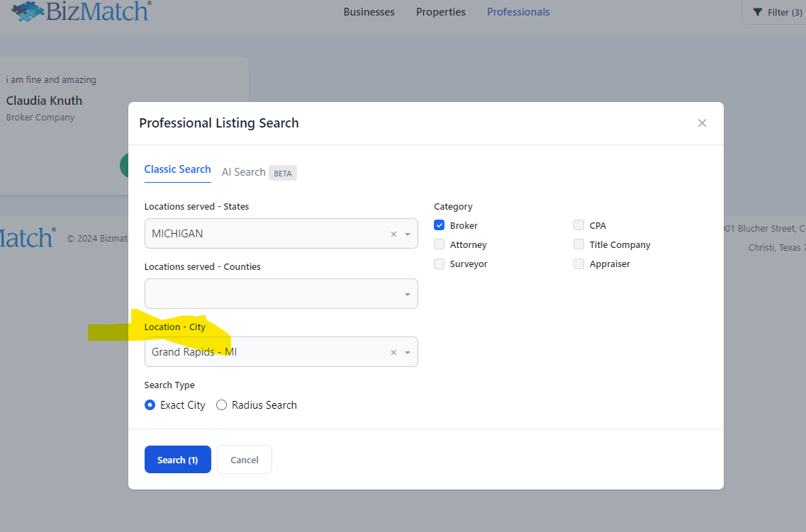Choose Radius Search radio option
The height and width of the screenshot is (532, 806).
221,405
